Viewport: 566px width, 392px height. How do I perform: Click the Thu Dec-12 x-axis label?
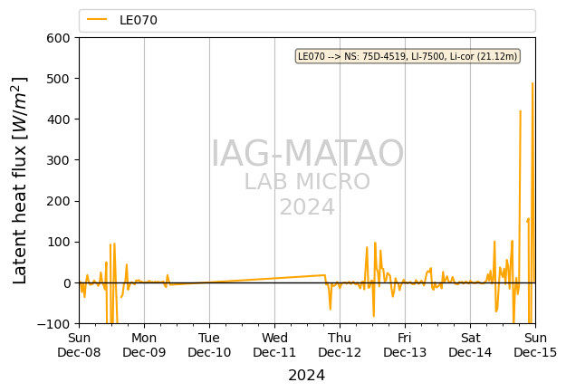coord(340,345)
